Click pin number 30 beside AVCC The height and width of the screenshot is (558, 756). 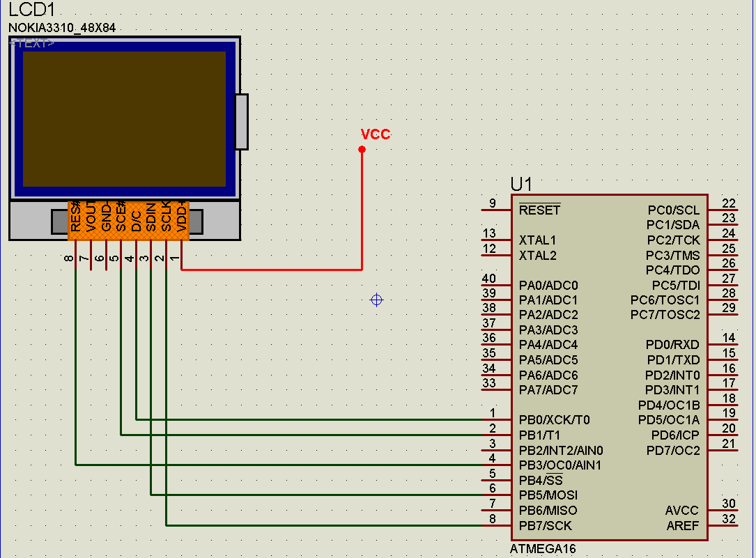[x=729, y=504]
